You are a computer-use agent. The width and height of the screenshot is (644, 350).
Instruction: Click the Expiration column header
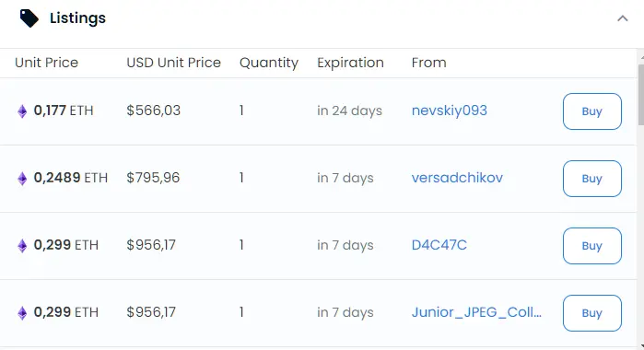point(350,63)
